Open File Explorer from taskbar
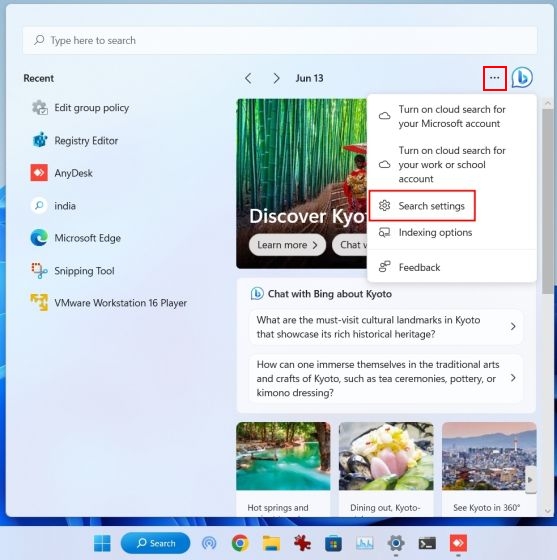This screenshot has height=560, width=557. tap(271, 544)
